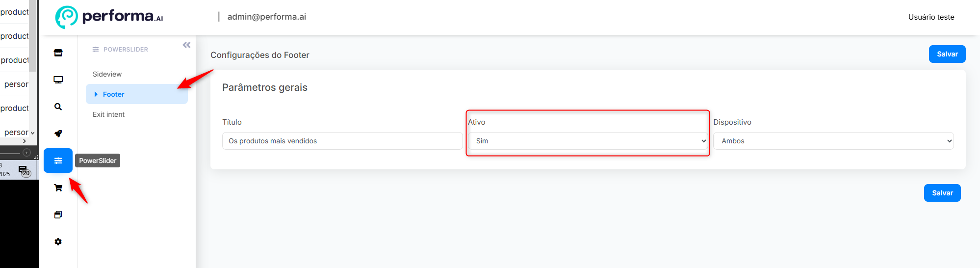Expand the Dispositivo dropdown
Image resolution: width=980 pixels, height=268 pixels.
(x=833, y=141)
